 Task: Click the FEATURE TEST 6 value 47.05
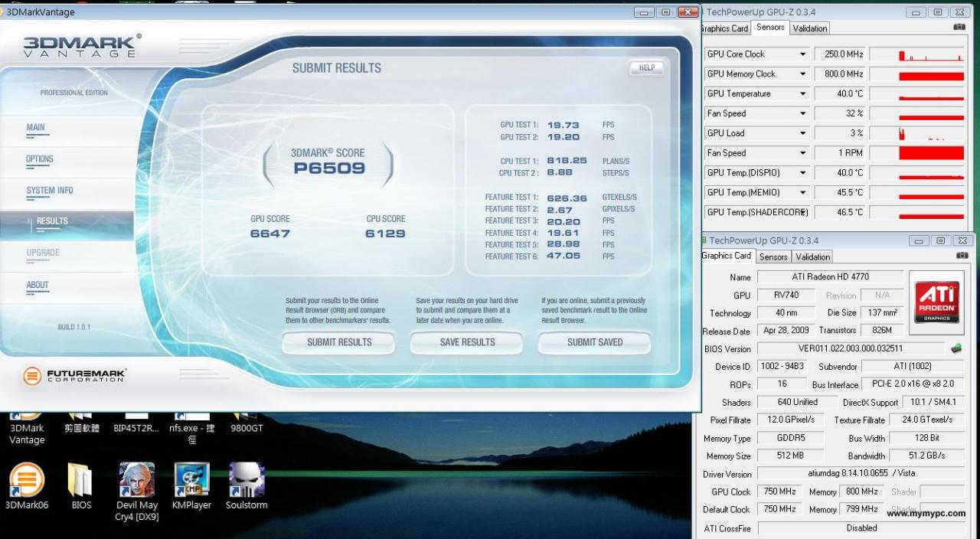pyautogui.click(x=563, y=256)
